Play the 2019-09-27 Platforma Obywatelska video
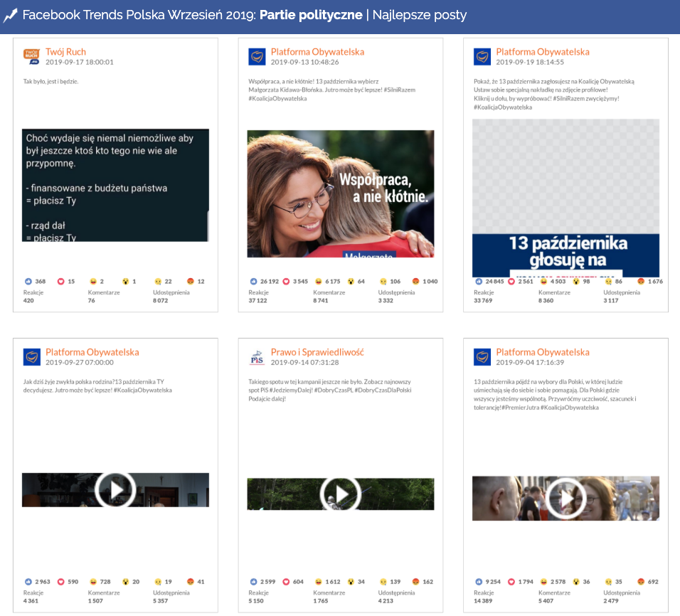This screenshot has width=680, height=616. click(115, 490)
